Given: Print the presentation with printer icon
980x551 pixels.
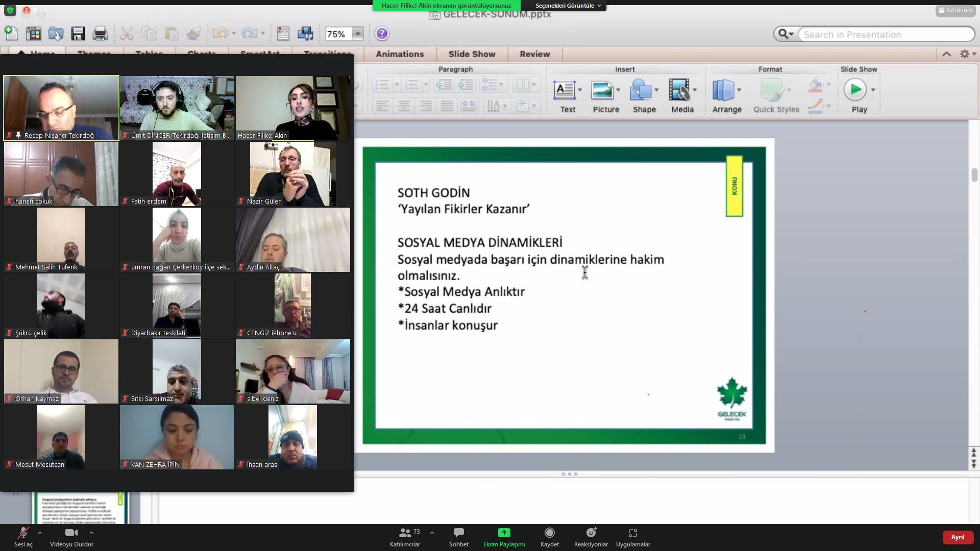Looking at the screenshot, I should click(100, 34).
